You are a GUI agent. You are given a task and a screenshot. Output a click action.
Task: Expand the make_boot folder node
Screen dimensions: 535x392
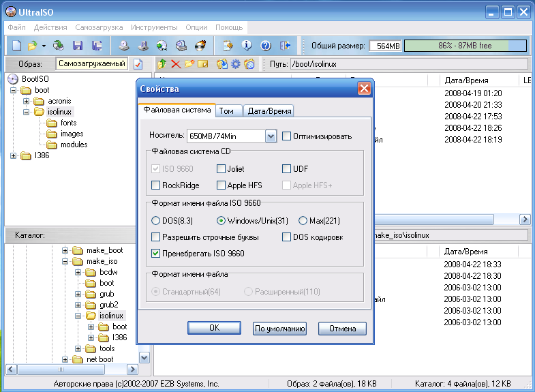pyautogui.click(x=65, y=250)
